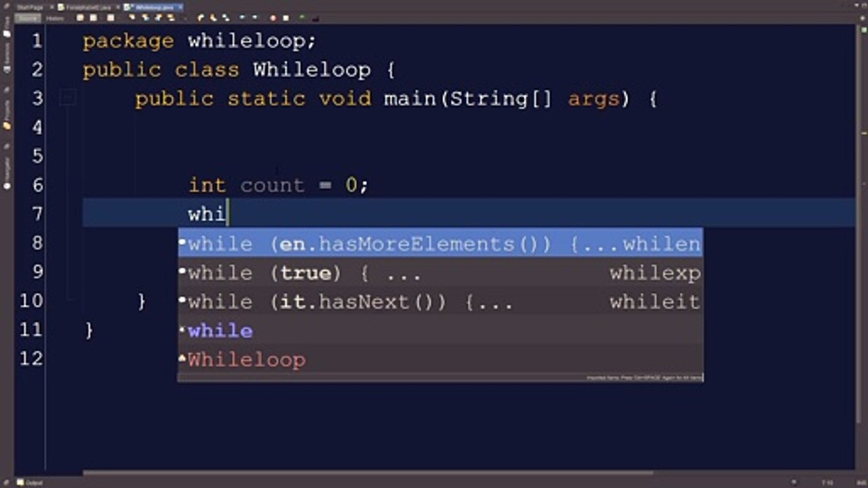Select the 'while (en.hasMoreElements())' completion suggestion
The width and height of the screenshot is (868, 488).
pyautogui.click(x=440, y=243)
